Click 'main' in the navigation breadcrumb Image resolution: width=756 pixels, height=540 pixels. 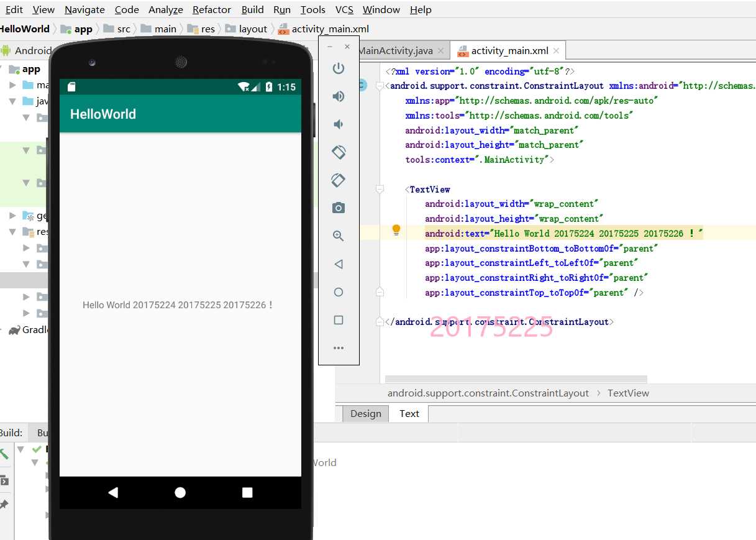159,29
